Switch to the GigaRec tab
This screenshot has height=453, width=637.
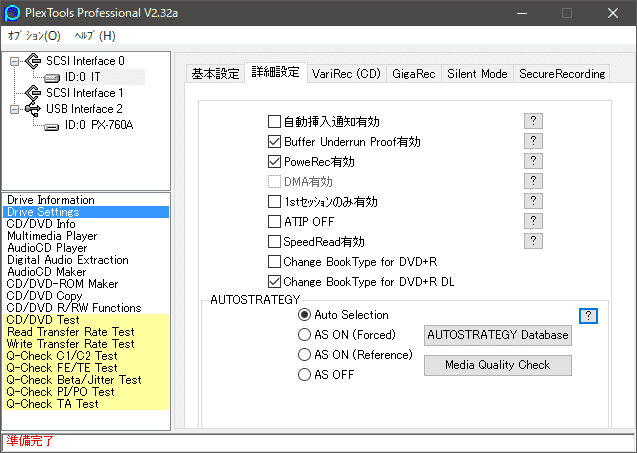pos(414,74)
